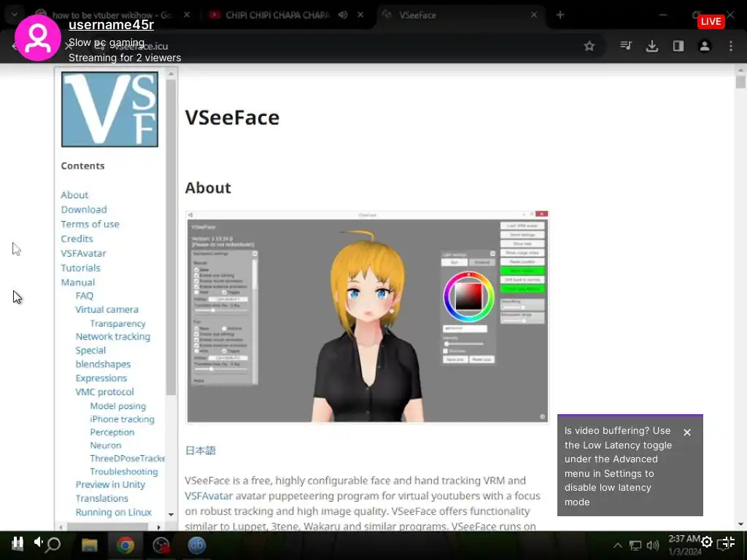The height and width of the screenshot is (560, 747).
Task: Open File Explorer from the taskbar
Action: point(89,545)
